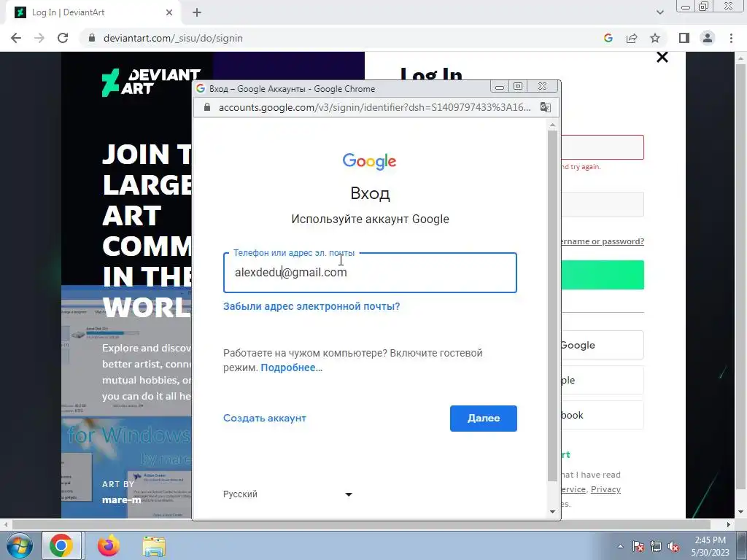Click the Google logo in sign-in popup
Screen dimensions: 747x560
point(369,161)
